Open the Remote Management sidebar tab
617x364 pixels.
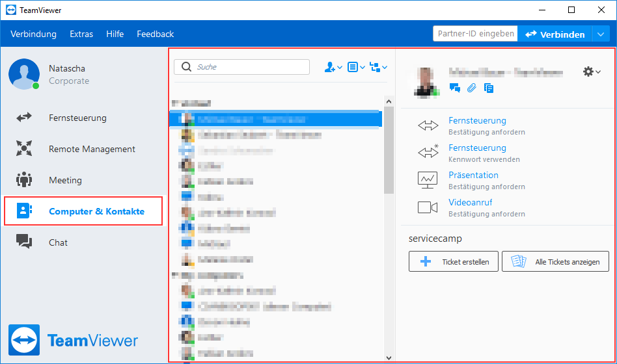(x=83, y=149)
